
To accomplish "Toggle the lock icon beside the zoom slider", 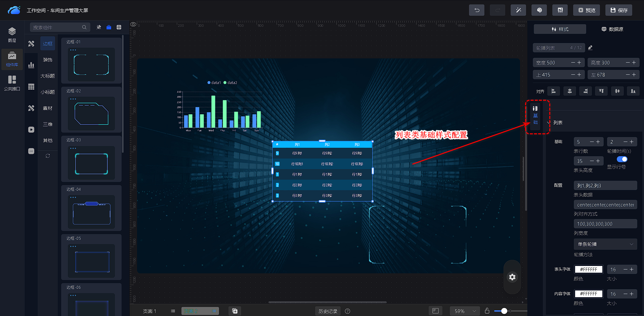I will coord(487,311).
